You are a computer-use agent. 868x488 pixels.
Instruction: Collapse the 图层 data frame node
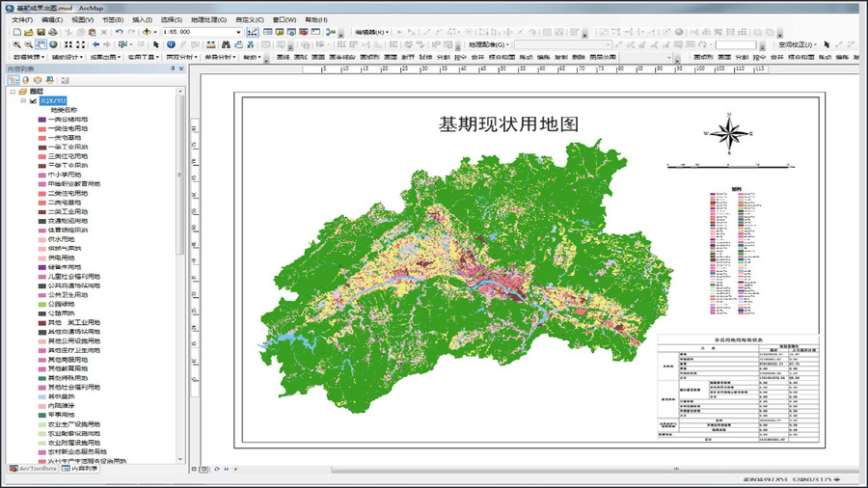[13, 92]
